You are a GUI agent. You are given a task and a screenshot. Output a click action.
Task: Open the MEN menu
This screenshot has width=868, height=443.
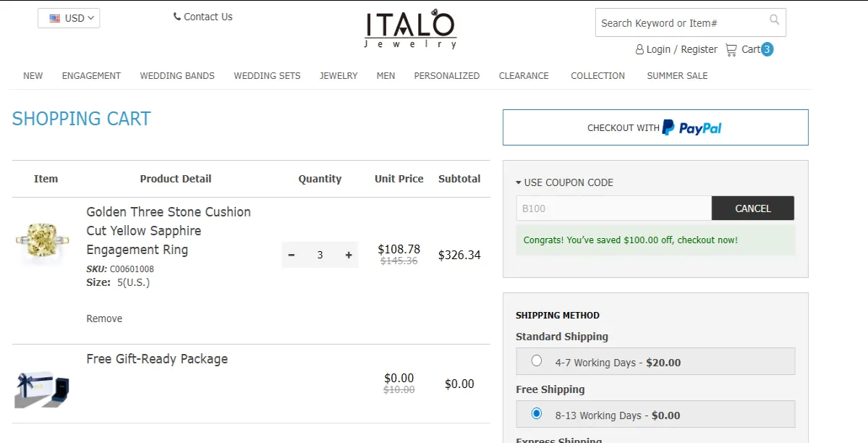coord(386,75)
